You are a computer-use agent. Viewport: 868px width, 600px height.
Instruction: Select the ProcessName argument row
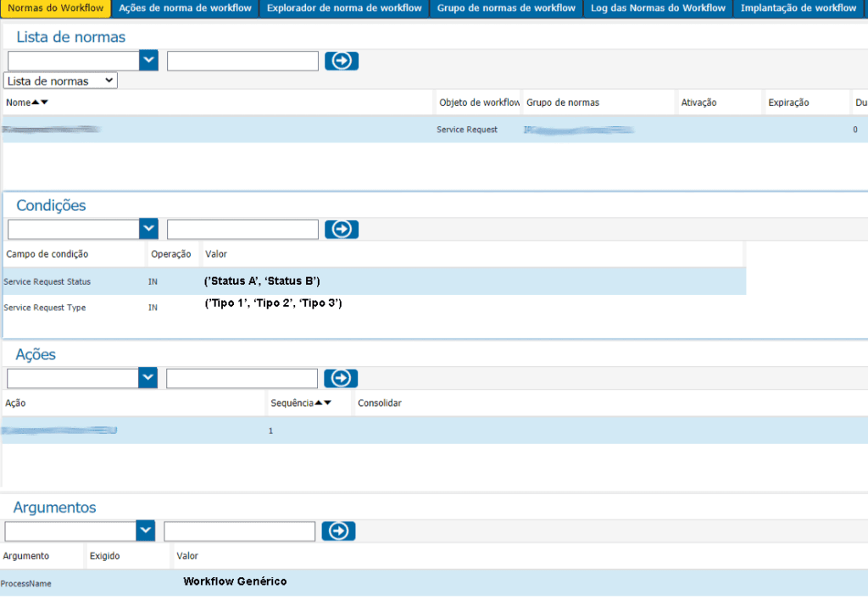click(x=434, y=583)
